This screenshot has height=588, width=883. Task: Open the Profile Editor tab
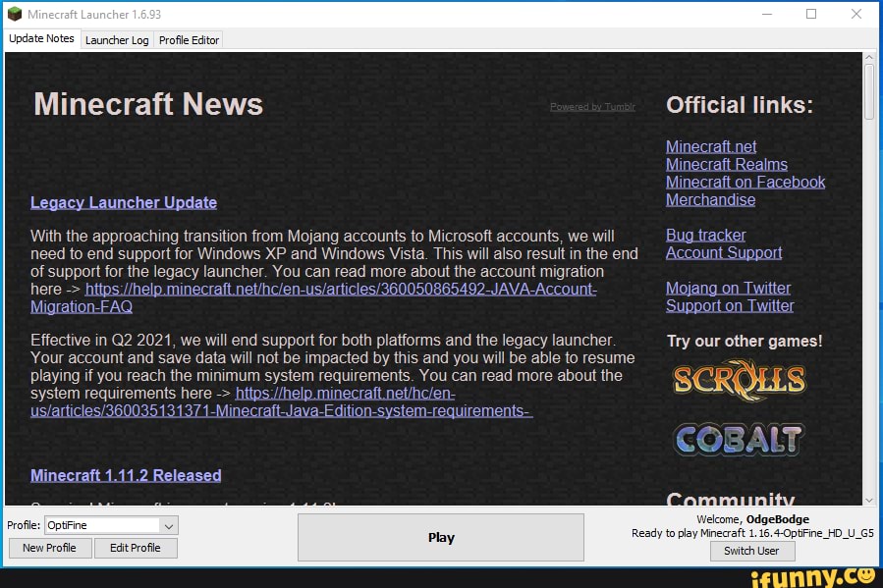[x=189, y=40]
